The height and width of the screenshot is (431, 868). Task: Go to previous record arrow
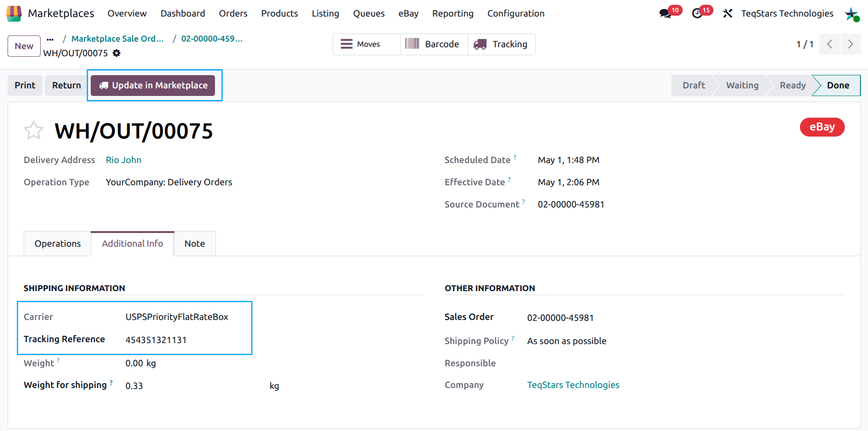click(x=829, y=44)
